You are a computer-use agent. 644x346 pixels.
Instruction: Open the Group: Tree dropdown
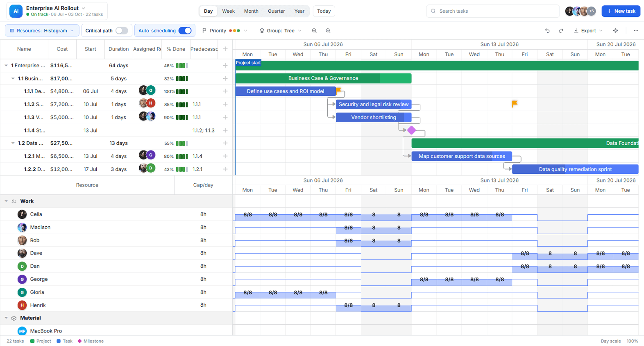coord(281,31)
